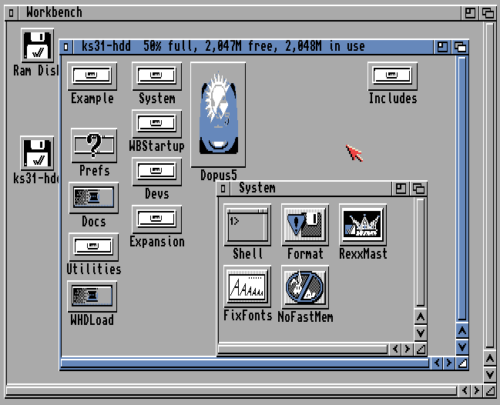The image size is (500, 405).
Task: Select the ks31-hdd disk icon on Workbench
Action: pos(37,153)
